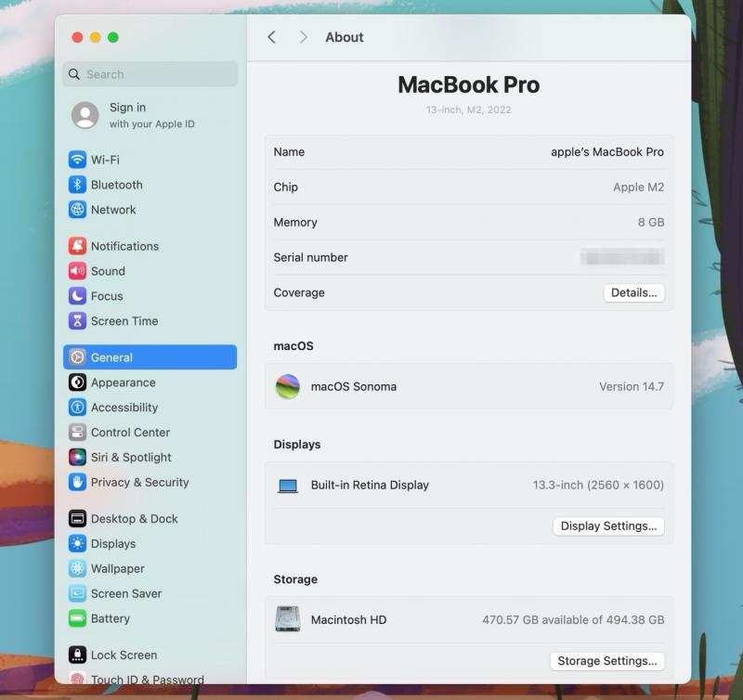Open Display Settings button
Image resolution: width=743 pixels, height=700 pixels.
609,526
